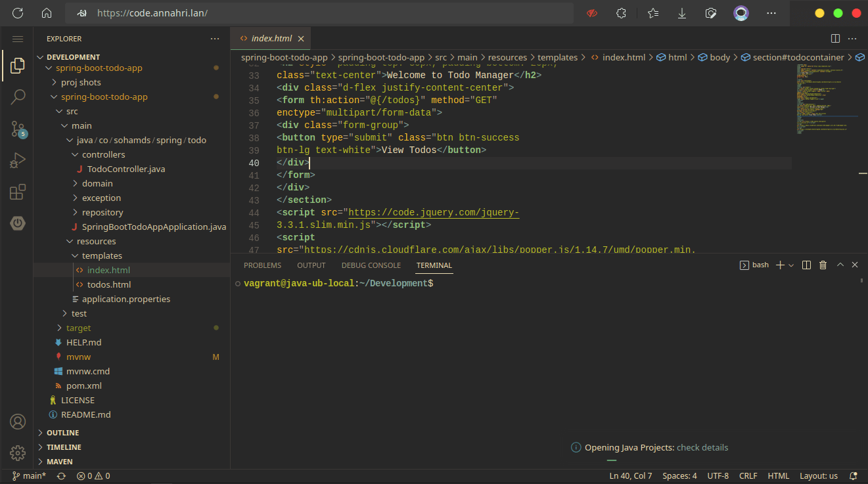Open Spring Boot Dashboard icon

click(18, 223)
